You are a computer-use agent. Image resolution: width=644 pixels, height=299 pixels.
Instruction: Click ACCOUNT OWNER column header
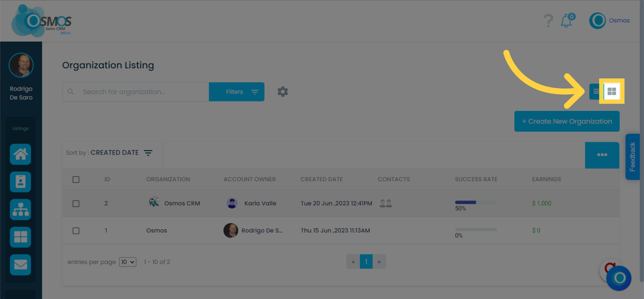point(250,179)
